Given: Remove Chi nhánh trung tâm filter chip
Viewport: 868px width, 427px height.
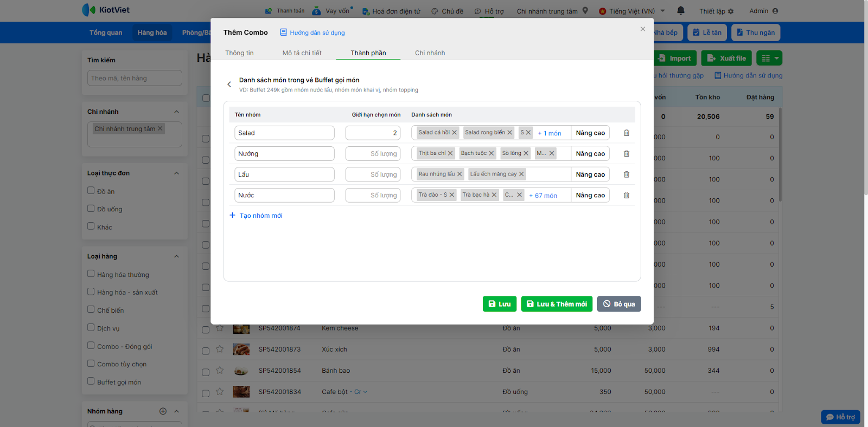Looking at the screenshot, I should [x=160, y=128].
